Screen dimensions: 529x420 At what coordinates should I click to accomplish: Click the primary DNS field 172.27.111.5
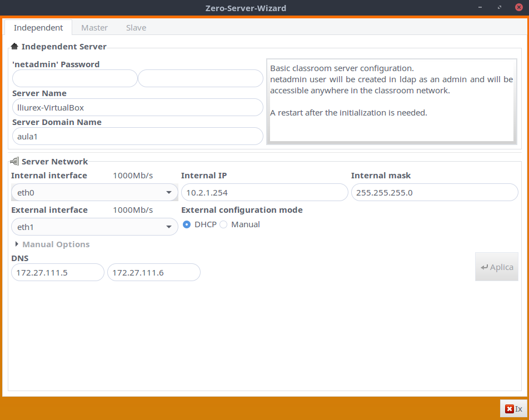tap(58, 273)
